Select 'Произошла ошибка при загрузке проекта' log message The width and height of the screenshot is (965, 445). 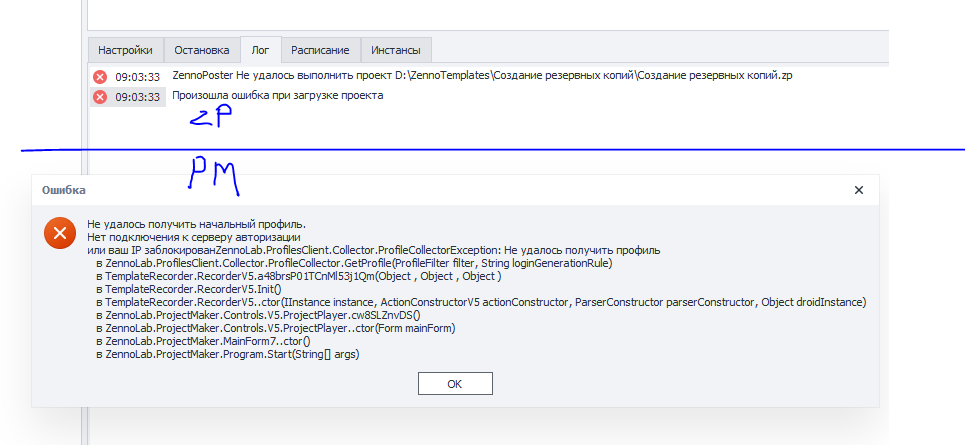277,96
